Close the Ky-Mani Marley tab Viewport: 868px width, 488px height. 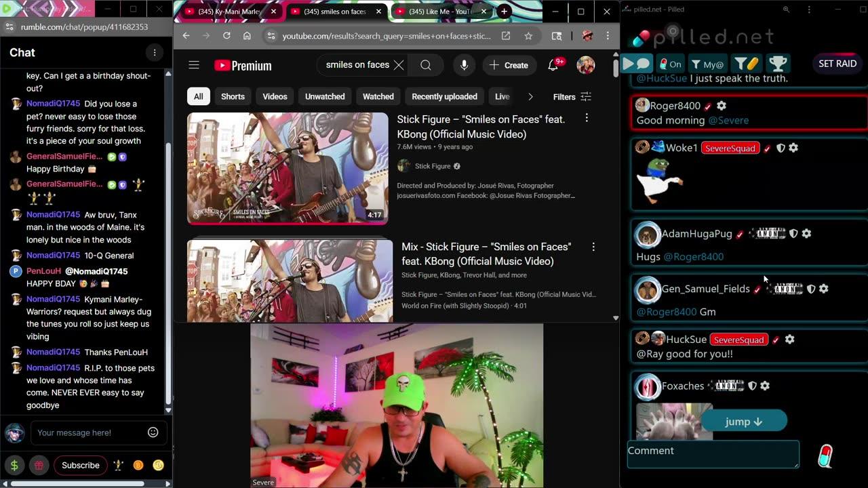point(273,12)
